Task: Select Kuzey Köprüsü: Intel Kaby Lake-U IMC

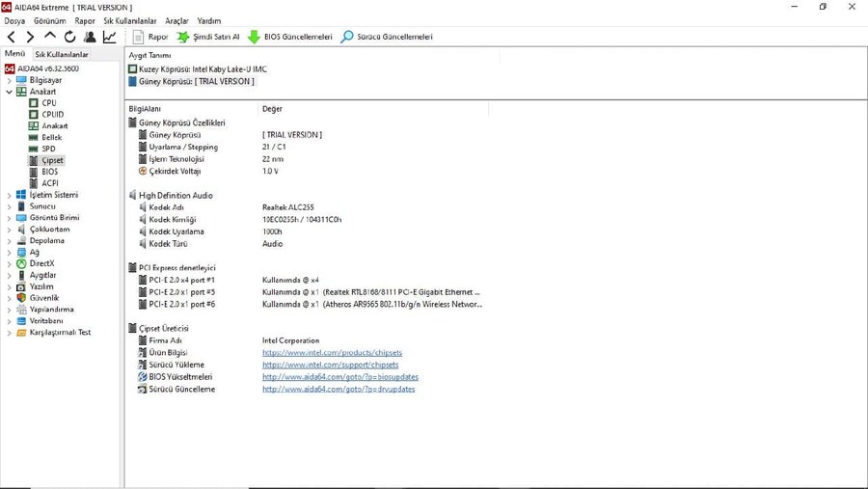Action: tap(198, 69)
